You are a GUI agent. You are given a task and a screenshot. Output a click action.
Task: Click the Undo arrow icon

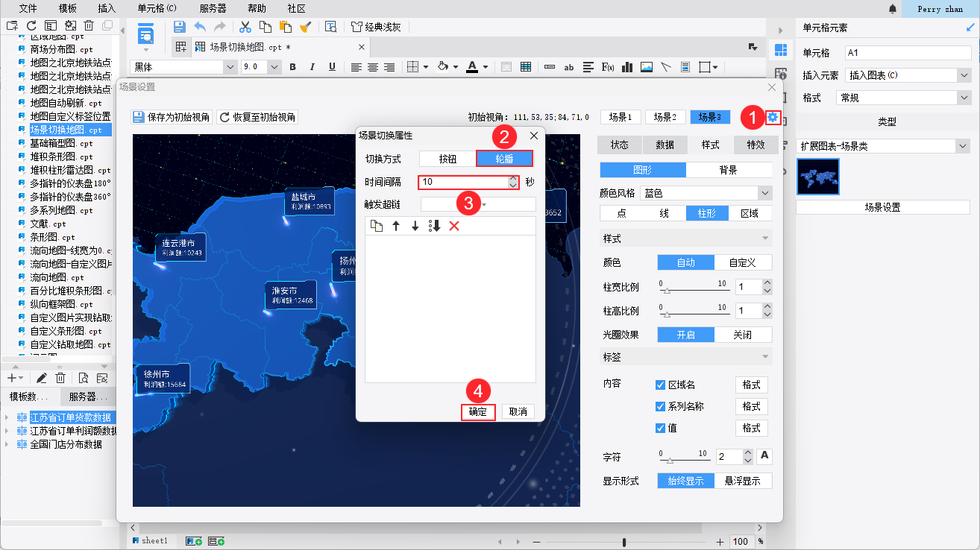(x=200, y=27)
